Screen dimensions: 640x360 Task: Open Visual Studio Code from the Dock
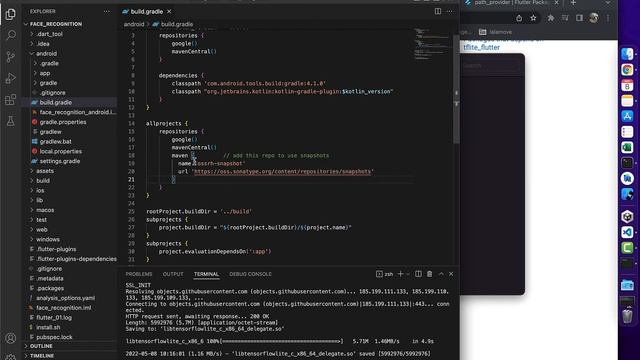[x=627, y=232]
